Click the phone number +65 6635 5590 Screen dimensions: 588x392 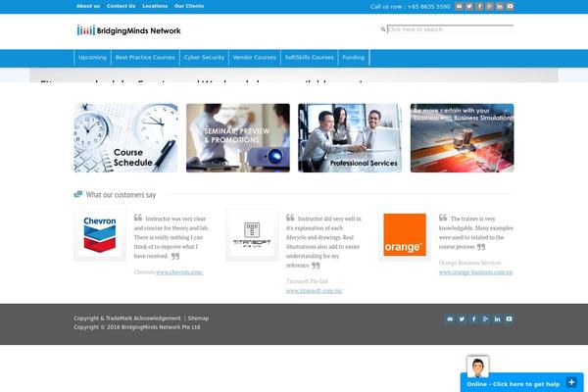pyautogui.click(x=428, y=7)
